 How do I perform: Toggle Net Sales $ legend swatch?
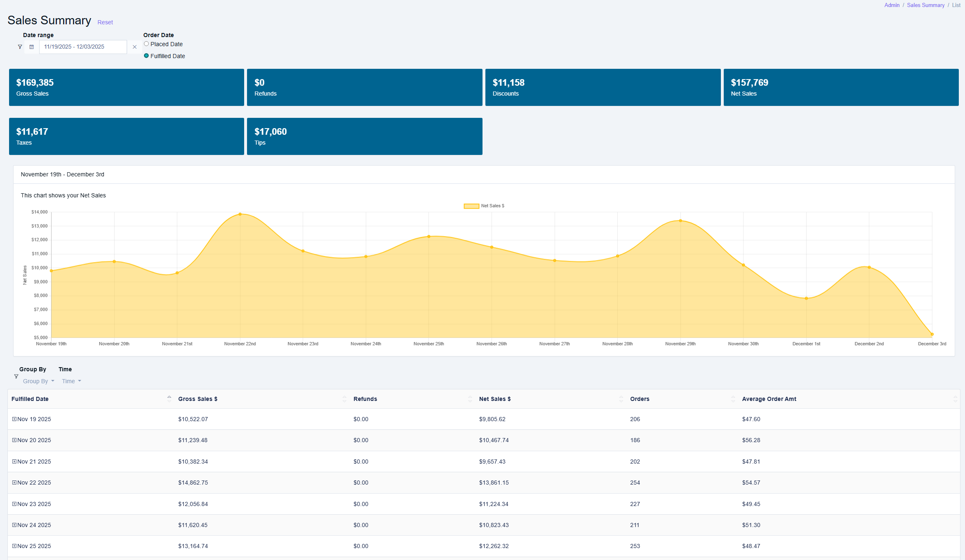pyautogui.click(x=471, y=206)
